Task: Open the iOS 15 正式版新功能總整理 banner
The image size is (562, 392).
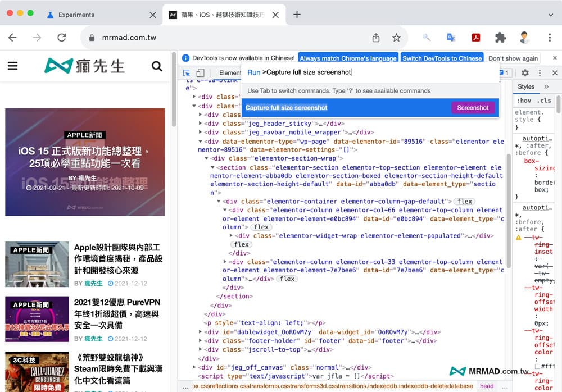Action: 85,162
